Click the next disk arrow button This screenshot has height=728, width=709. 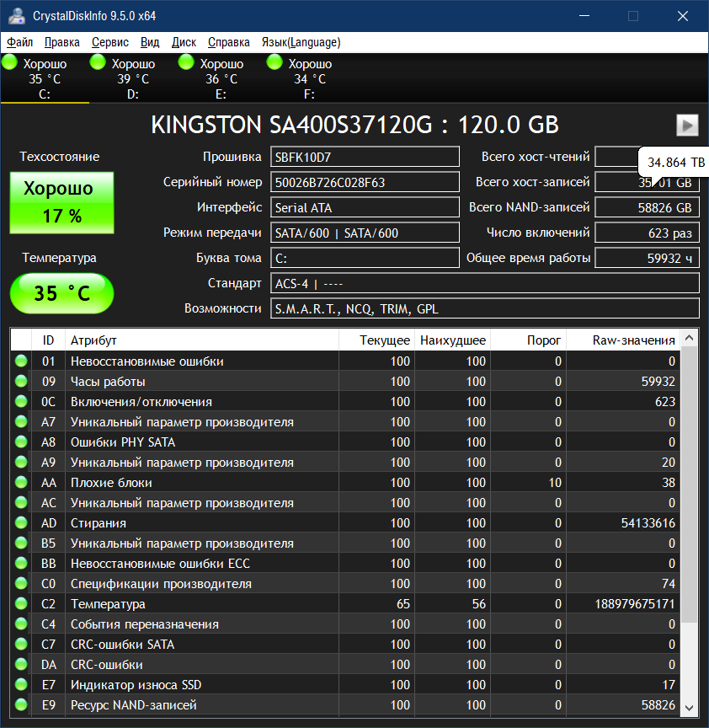point(687,125)
